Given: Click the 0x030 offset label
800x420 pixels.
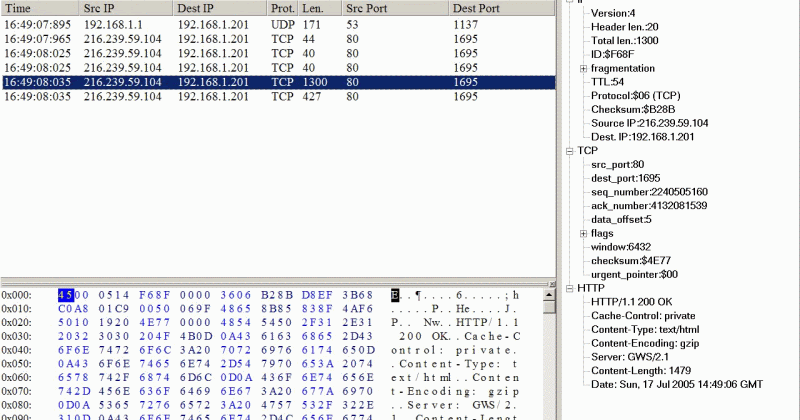Looking at the screenshot, I should 16,337.
